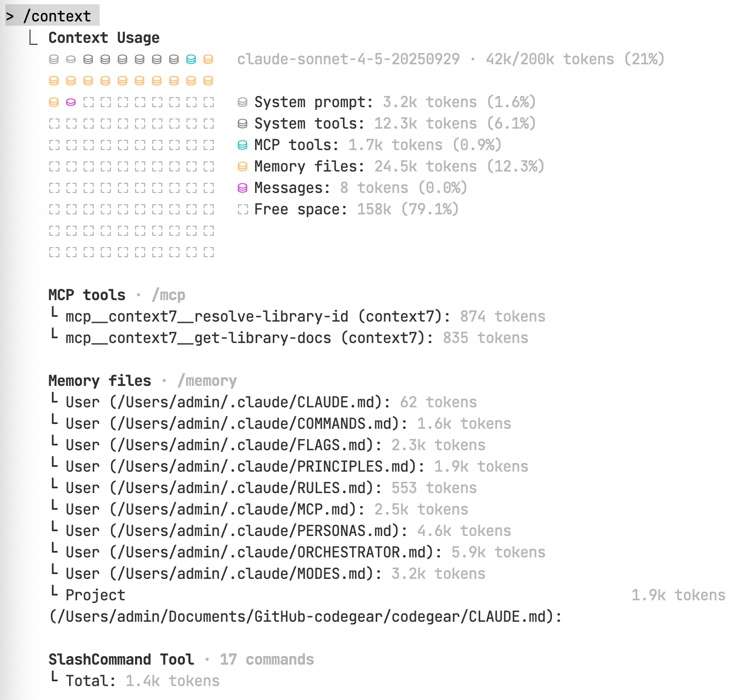745x700 pixels.
Task: Click the /mcp command link
Action: point(168,295)
